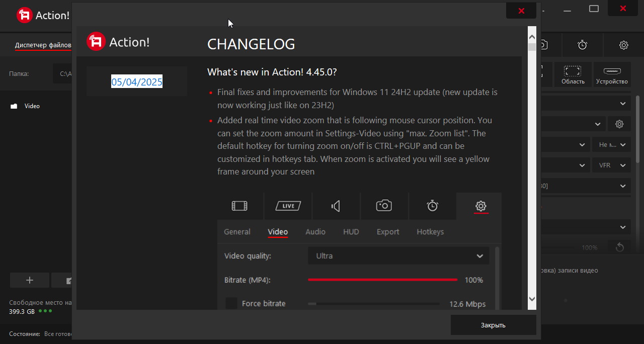
Task: Select the HUD tab in changelog image
Action: point(351,232)
